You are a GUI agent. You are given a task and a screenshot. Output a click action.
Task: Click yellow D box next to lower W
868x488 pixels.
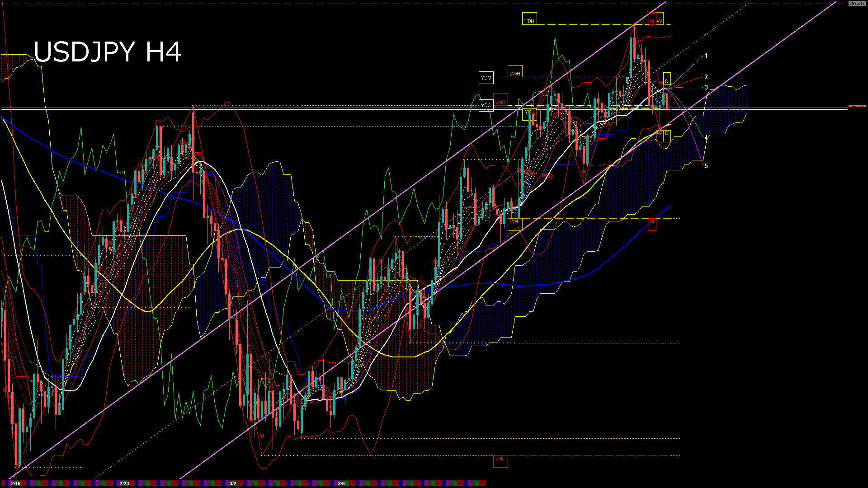tap(667, 134)
